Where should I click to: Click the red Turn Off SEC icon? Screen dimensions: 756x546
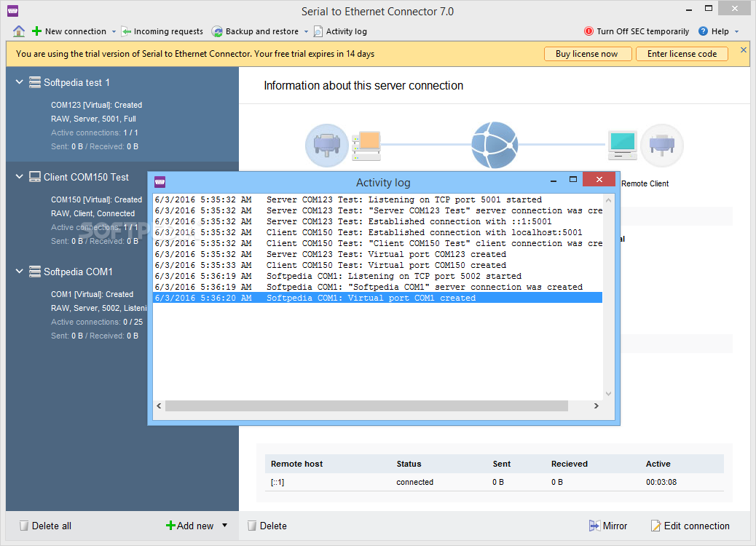[588, 31]
